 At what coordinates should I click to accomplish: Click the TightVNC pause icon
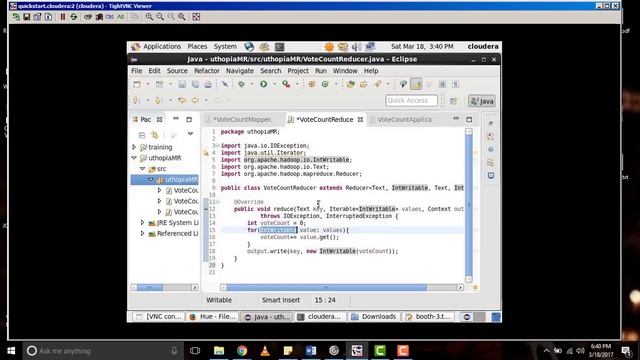pyautogui.click(x=62, y=17)
